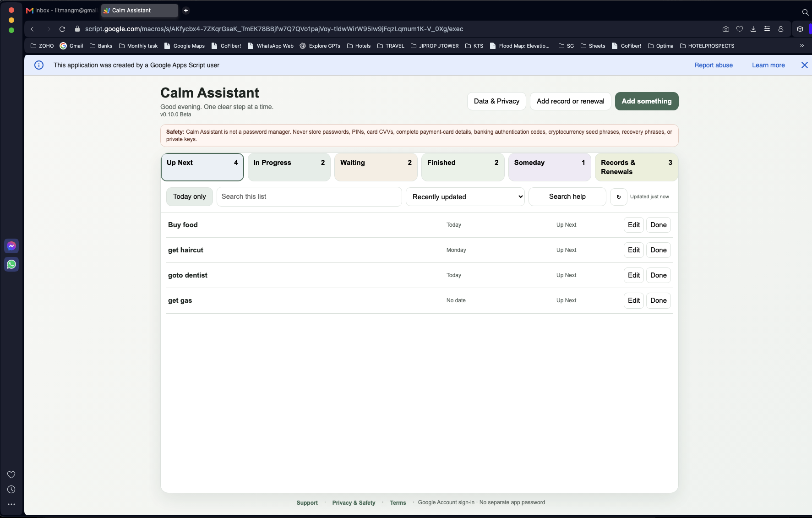Mark get gas as Done
Screen dimensions: 812x518
click(659, 300)
